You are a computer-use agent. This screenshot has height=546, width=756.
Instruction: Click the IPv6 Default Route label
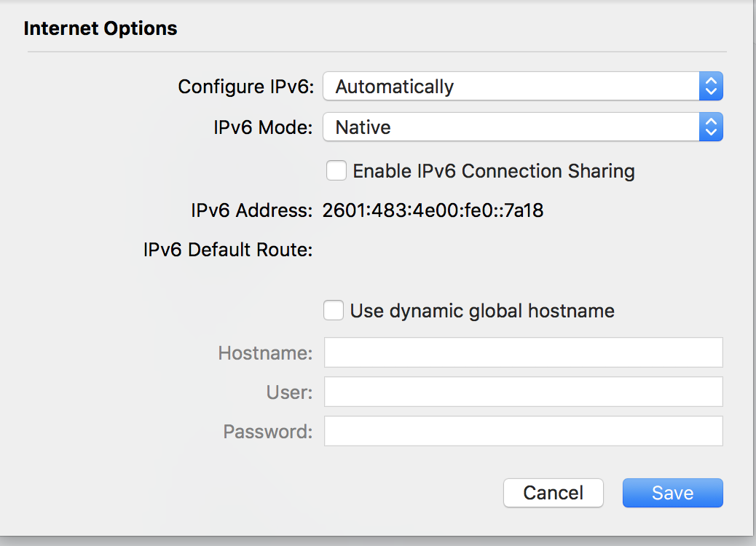228,249
